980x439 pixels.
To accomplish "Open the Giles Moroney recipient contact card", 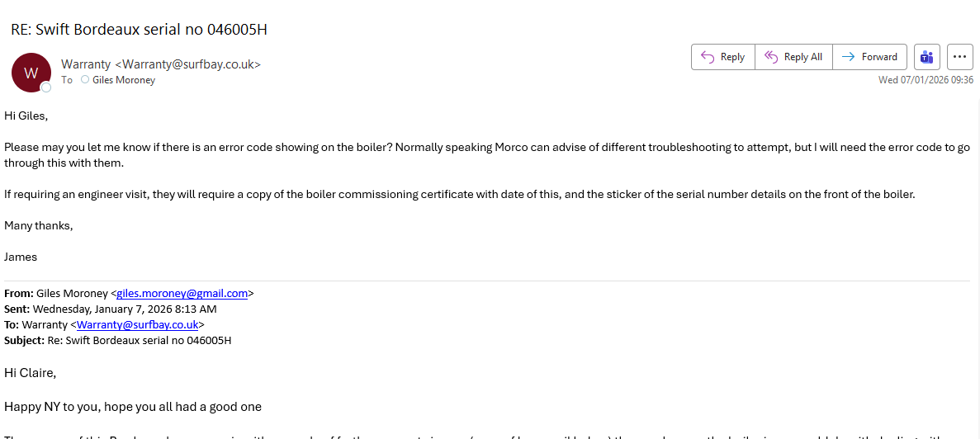I will point(124,80).
